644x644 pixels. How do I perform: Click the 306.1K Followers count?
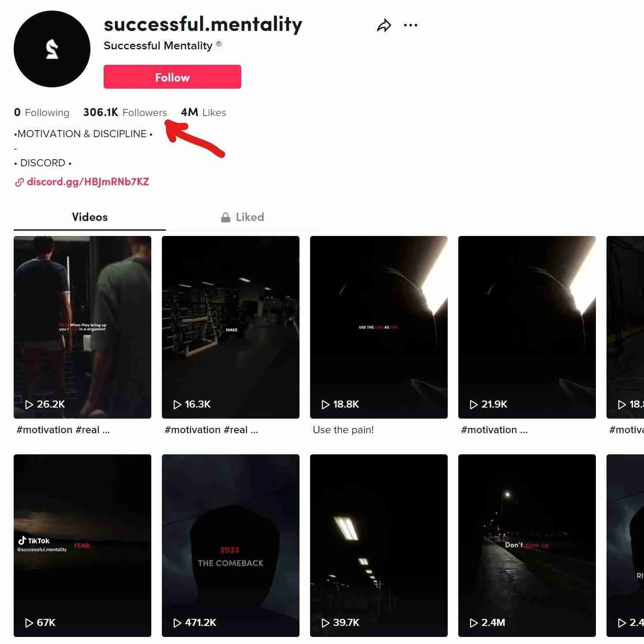point(125,112)
